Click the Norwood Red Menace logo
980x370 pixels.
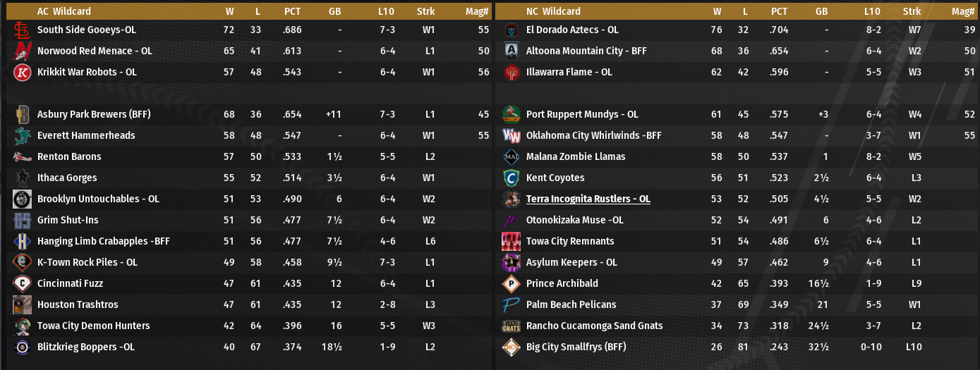pyautogui.click(x=22, y=51)
